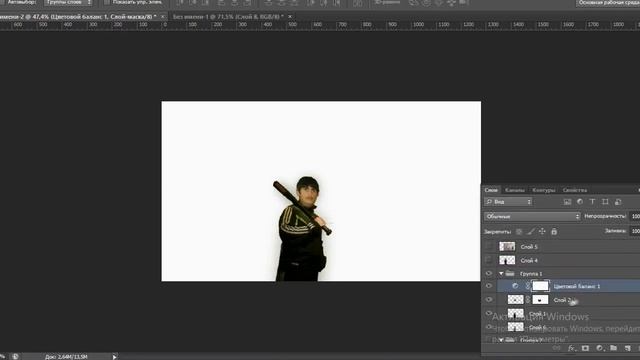The image size is (640, 360).
Task: Hide Слой 1 layer eye icon
Action: pos(489,313)
